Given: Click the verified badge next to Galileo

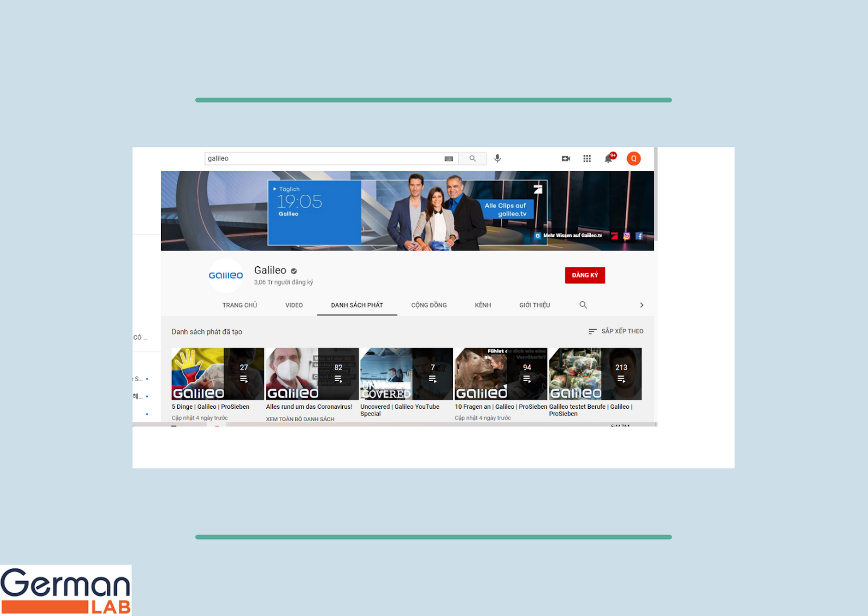Looking at the screenshot, I should 293,271.
